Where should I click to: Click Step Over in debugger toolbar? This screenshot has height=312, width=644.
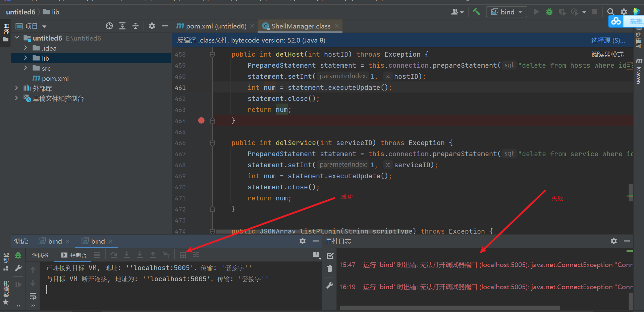pos(114,255)
